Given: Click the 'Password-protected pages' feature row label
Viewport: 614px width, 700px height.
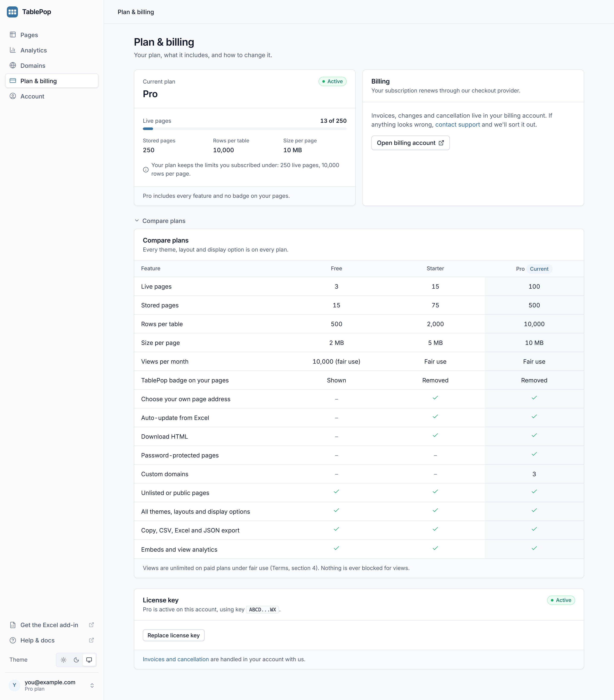Looking at the screenshot, I should 180,455.
